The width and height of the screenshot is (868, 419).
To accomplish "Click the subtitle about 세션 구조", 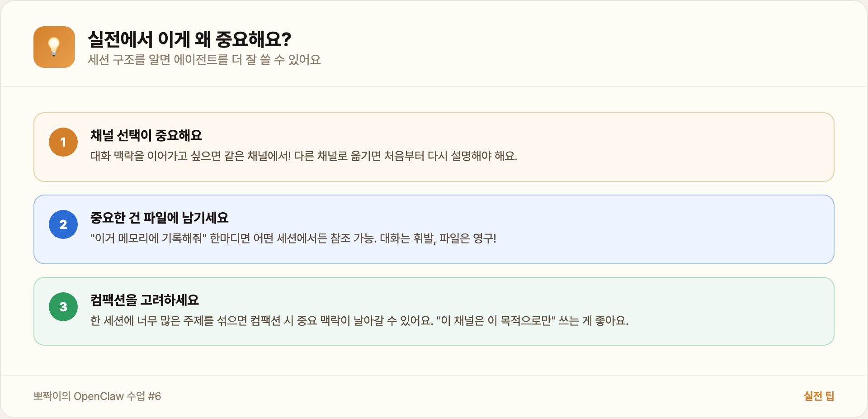I will point(204,60).
